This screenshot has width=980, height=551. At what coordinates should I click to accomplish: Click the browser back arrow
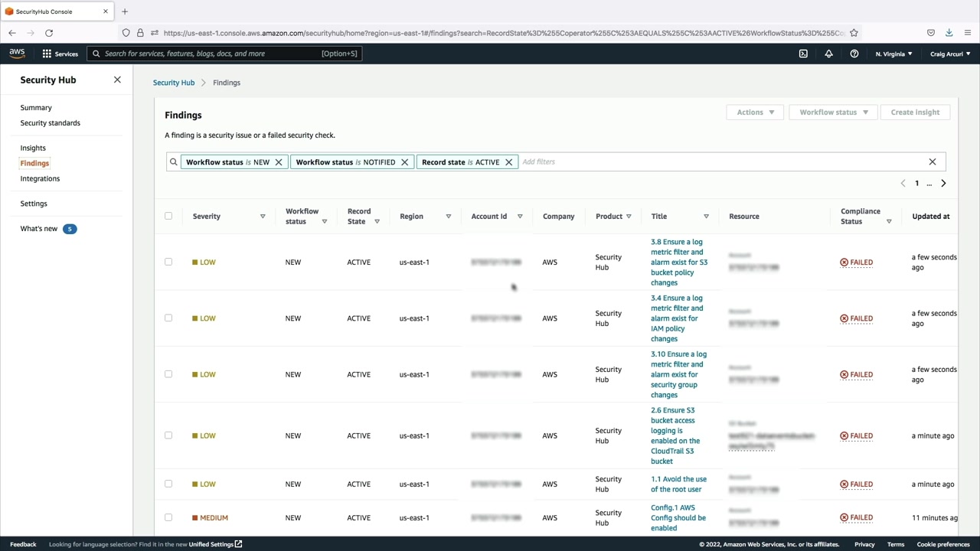click(12, 33)
